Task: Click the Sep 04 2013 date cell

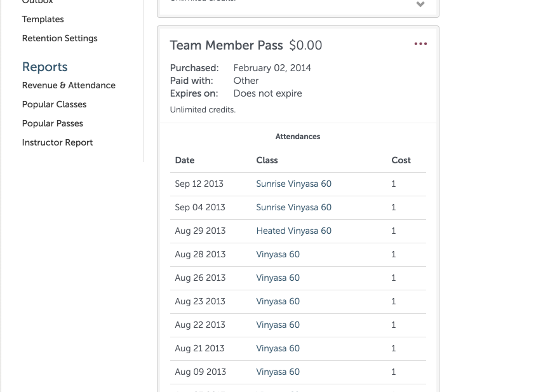Action: 200,207
